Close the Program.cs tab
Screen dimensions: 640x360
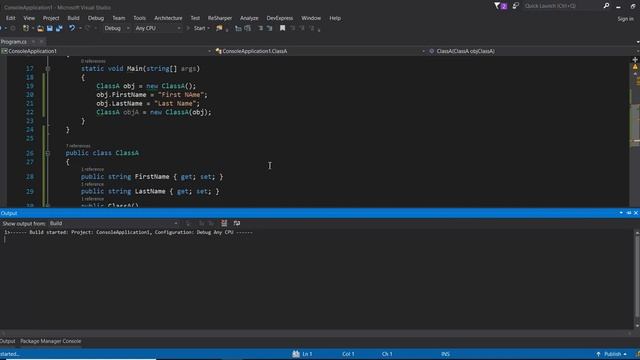[42, 42]
